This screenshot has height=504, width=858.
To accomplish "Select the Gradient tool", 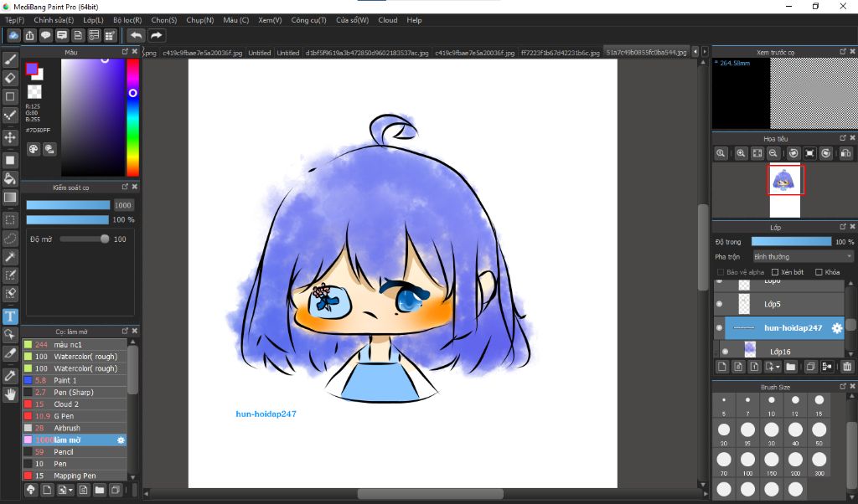I will 10,198.
